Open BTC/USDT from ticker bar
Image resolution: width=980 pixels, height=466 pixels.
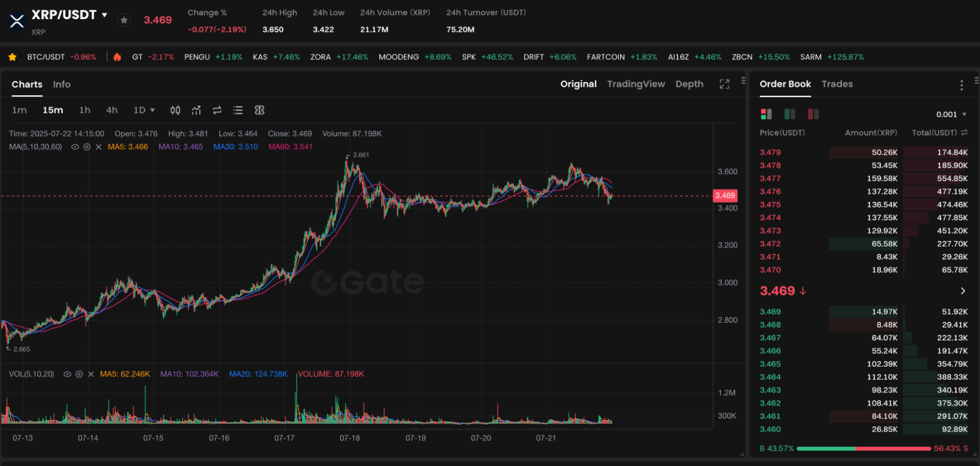tap(62, 57)
